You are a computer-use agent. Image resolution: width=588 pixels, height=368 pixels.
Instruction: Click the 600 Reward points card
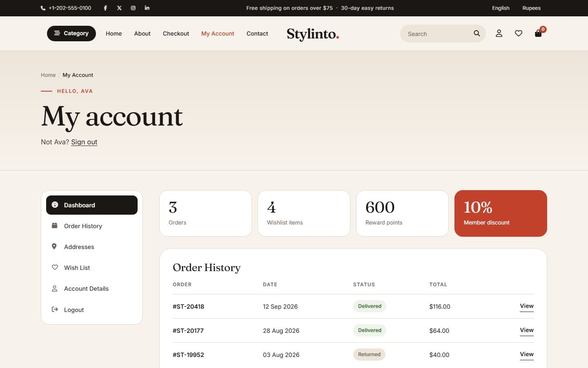pyautogui.click(x=402, y=213)
